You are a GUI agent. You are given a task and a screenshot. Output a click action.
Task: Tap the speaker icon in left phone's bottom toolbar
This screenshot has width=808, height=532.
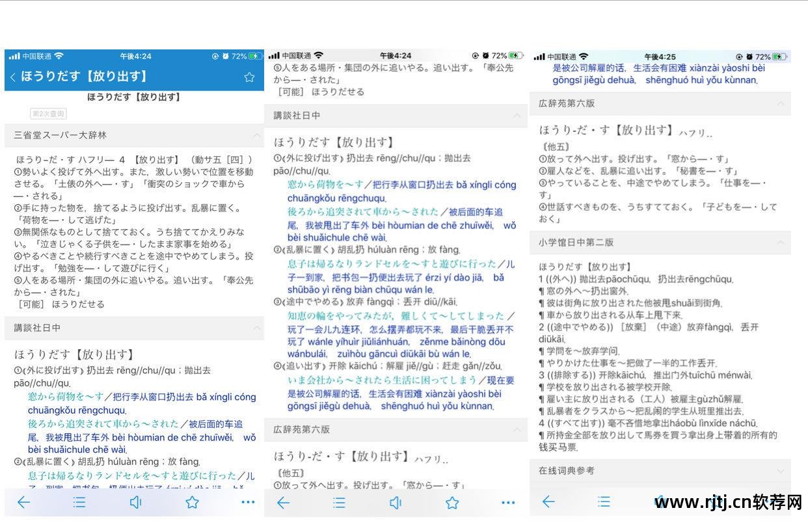click(135, 501)
